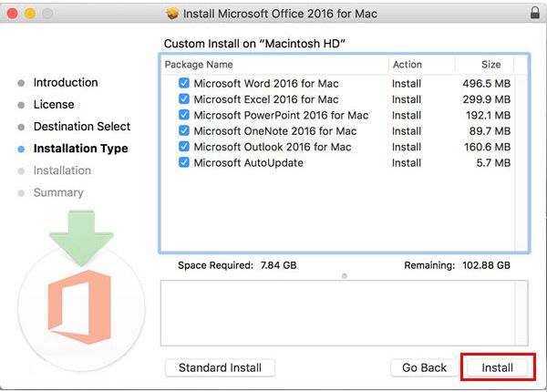The height and width of the screenshot is (392, 547).
Task: Click the Office logo download graphic
Action: tap(80, 307)
